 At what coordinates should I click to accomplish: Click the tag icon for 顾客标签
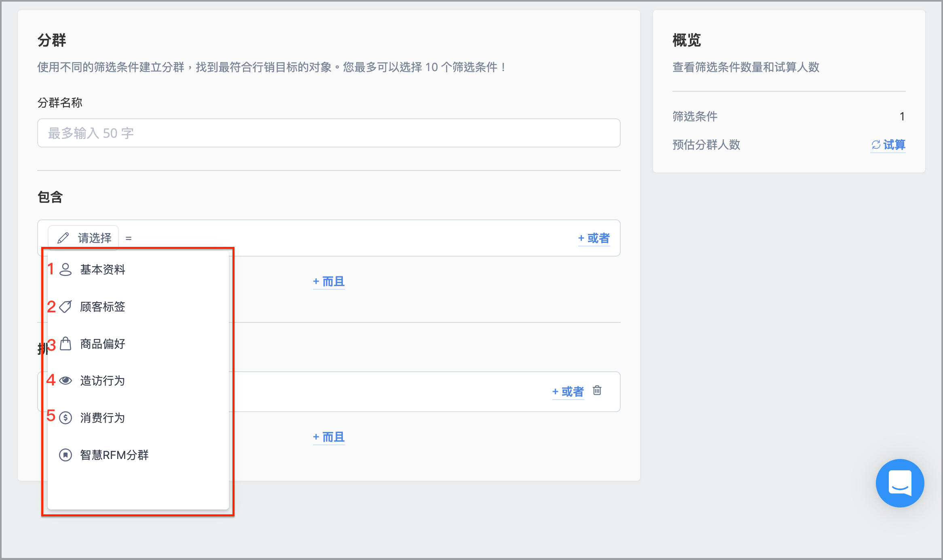tap(66, 307)
